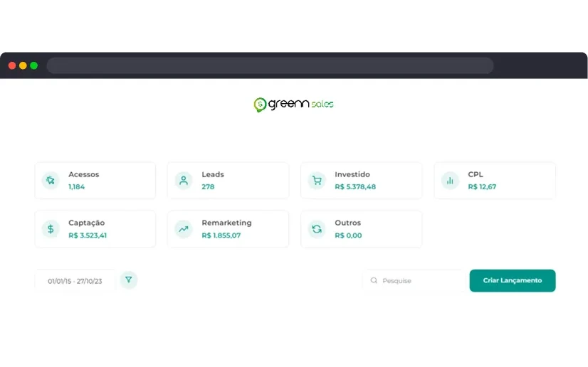The width and height of the screenshot is (588, 367).
Task: Click the Captação dollar sign icon
Action: coord(51,229)
